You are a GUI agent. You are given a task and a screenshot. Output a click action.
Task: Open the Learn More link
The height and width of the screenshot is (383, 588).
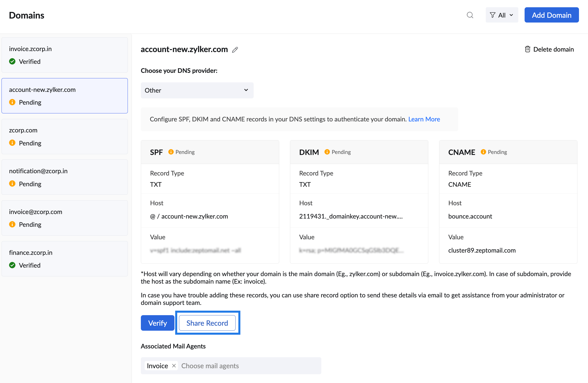pyautogui.click(x=424, y=119)
